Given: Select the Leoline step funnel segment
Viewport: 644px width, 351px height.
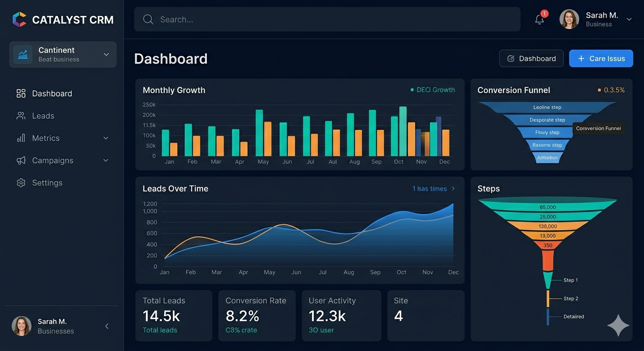Looking at the screenshot, I should (547, 107).
